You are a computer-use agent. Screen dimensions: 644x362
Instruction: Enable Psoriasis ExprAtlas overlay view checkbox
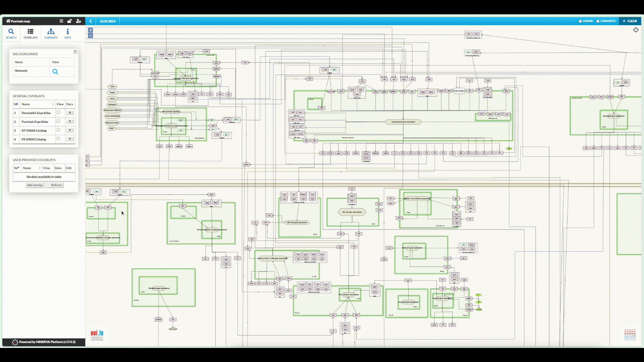(58, 121)
